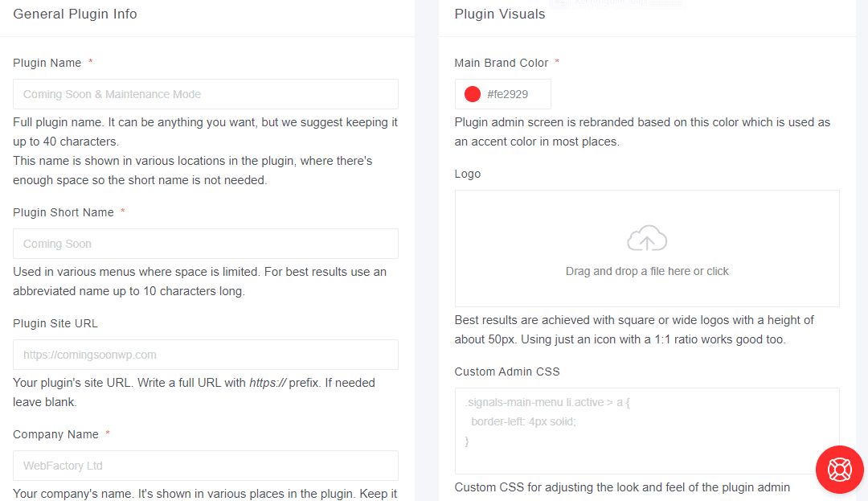The width and height of the screenshot is (868, 501).
Task: Open the red lifebuoy help button
Action: coord(839,469)
